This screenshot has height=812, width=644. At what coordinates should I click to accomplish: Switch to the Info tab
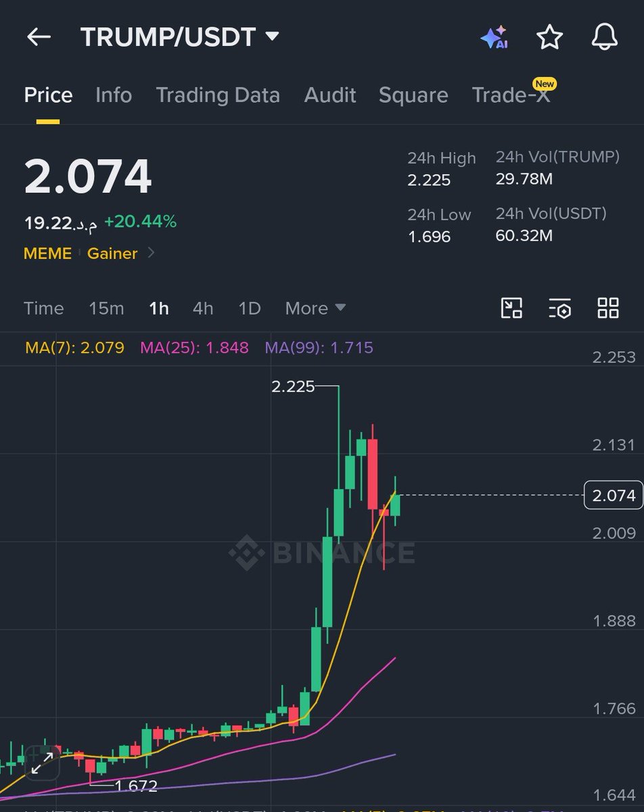click(x=114, y=95)
